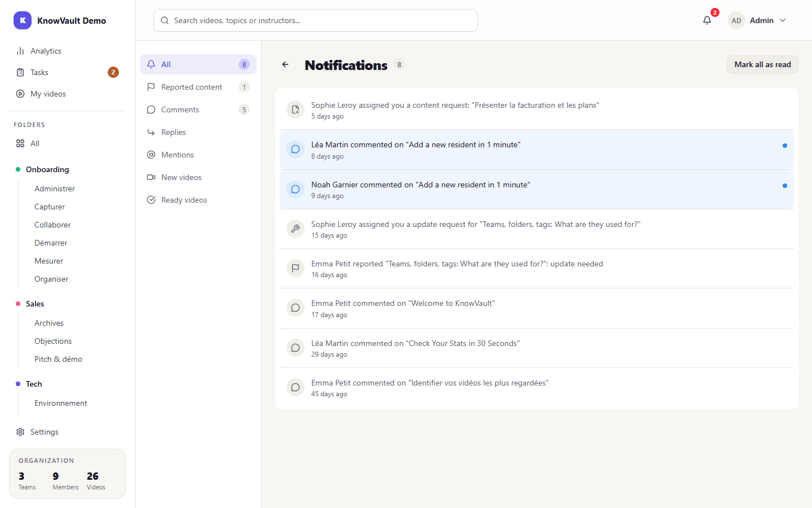This screenshot has width=812, height=508.
Task: Filter notifications by Reported content
Action: click(198, 87)
